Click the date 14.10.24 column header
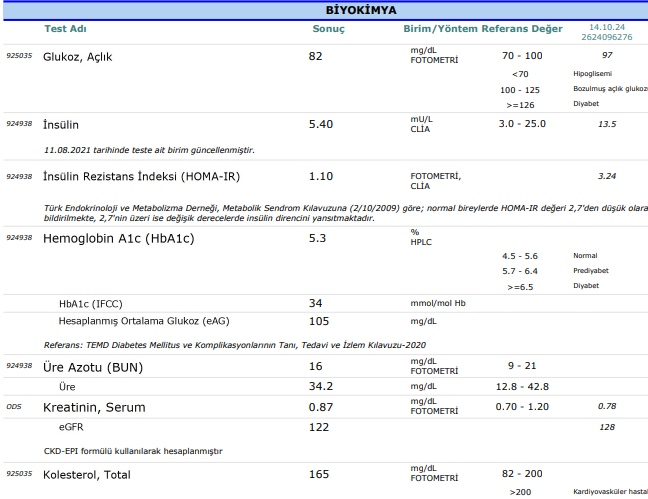648x499 pixels. (607, 27)
